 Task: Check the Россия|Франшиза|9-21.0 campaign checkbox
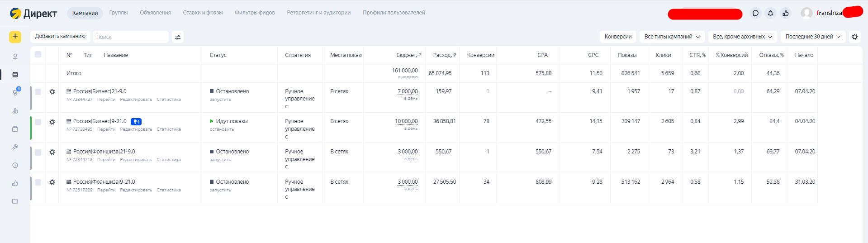point(38,182)
